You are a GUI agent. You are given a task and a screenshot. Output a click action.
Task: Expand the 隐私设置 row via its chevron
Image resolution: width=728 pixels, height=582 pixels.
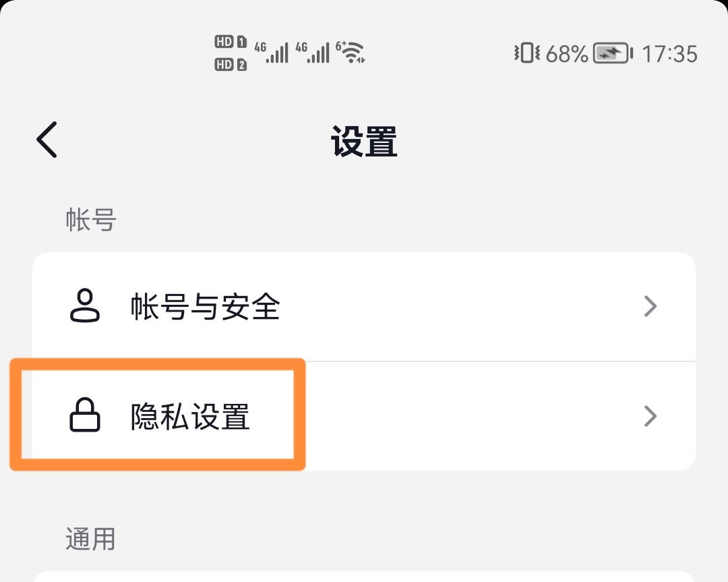coord(650,417)
